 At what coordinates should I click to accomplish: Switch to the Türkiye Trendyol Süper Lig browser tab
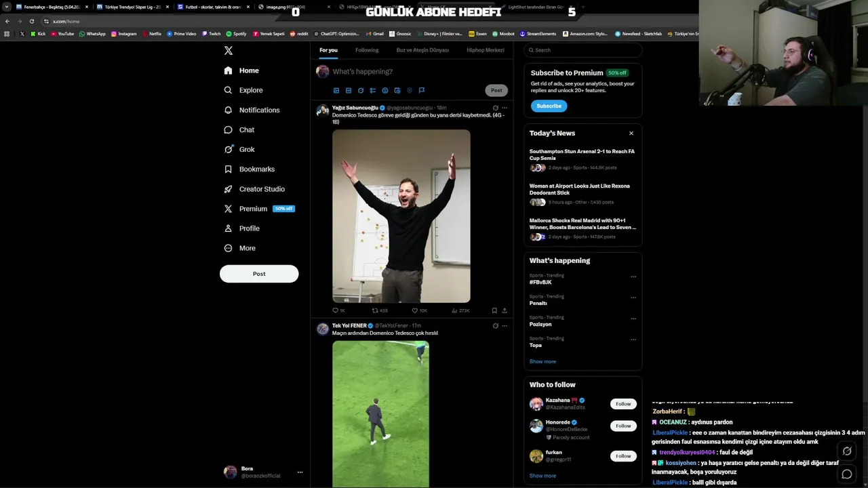[x=132, y=7]
